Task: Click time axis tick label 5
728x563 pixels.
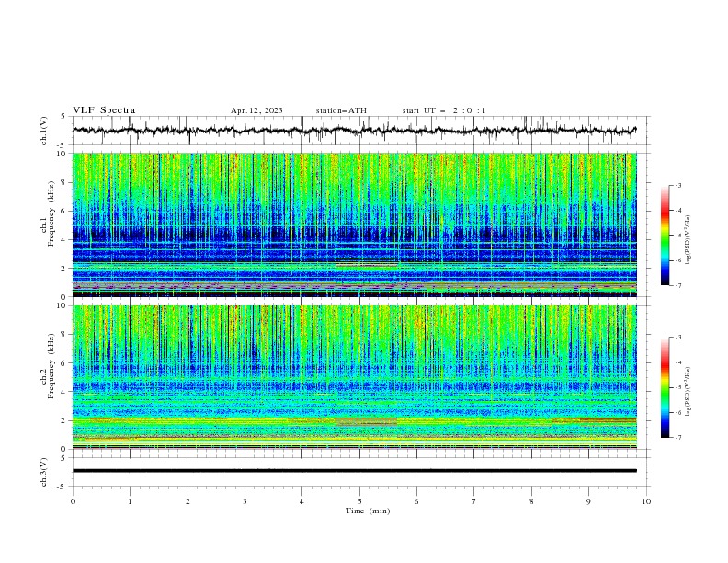Action: click(x=359, y=501)
